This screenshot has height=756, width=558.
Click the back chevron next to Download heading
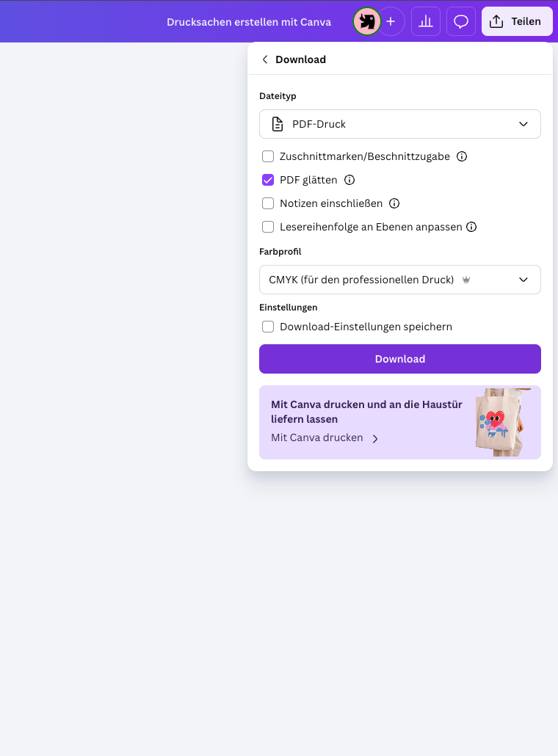point(264,59)
